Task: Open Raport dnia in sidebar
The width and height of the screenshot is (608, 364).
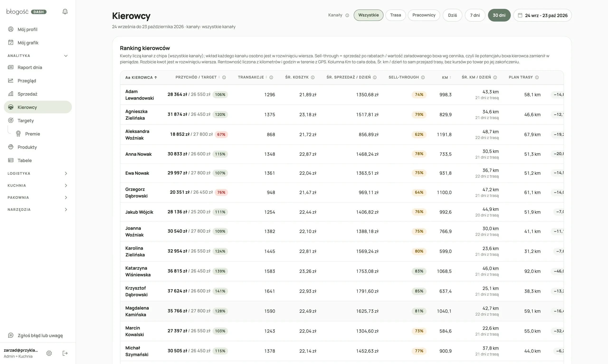Action: pyautogui.click(x=38, y=67)
